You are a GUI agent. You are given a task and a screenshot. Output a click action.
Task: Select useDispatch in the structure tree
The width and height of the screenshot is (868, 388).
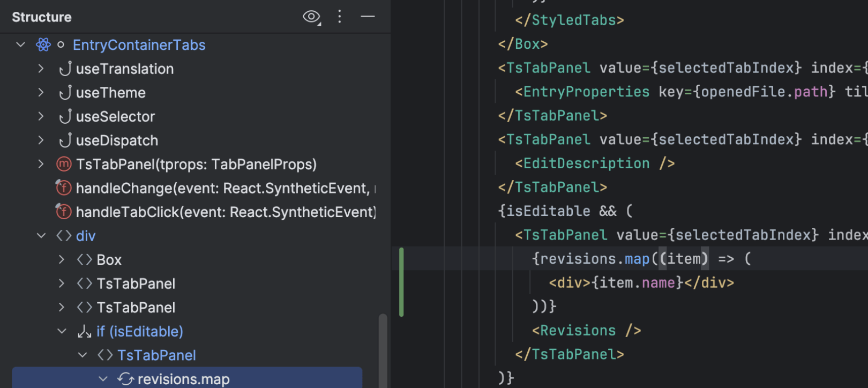tap(117, 140)
